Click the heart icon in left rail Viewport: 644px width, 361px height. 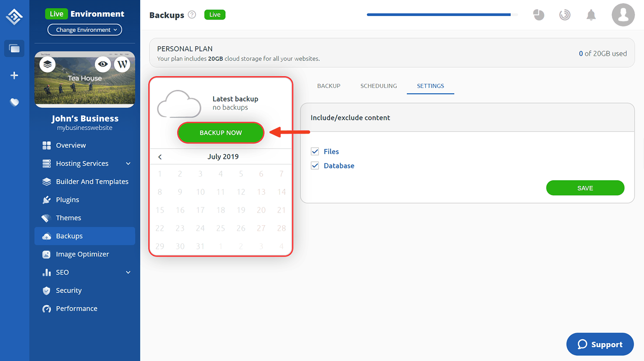[x=14, y=102]
